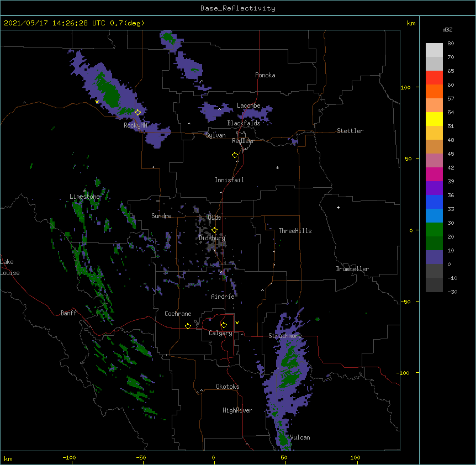The width and height of the screenshot is (476, 465).
Task: Click the yellow marker below Cochrane
Action: coord(188,326)
